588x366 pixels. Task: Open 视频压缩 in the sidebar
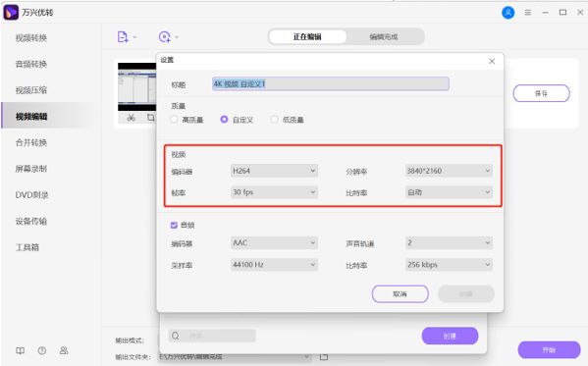click(31, 90)
